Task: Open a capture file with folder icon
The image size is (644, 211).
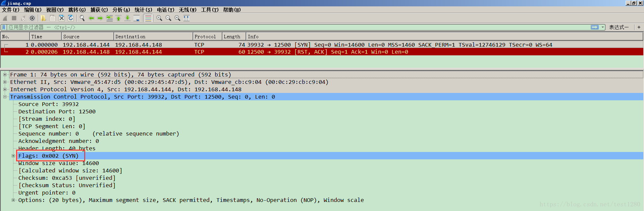Action: point(43,18)
